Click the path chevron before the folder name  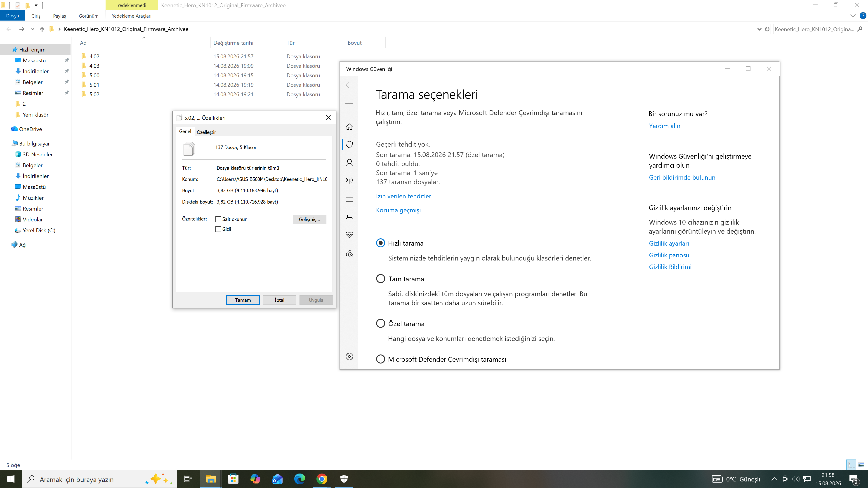click(60, 29)
